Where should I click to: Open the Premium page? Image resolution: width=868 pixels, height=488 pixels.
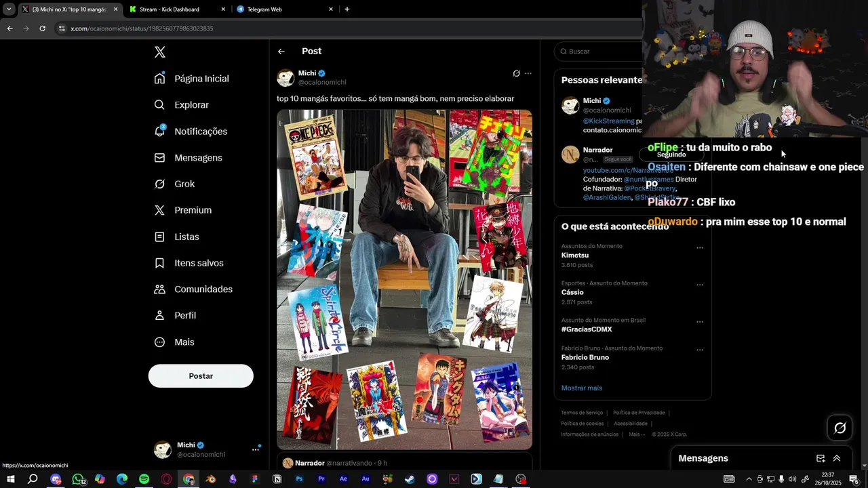tap(183, 210)
